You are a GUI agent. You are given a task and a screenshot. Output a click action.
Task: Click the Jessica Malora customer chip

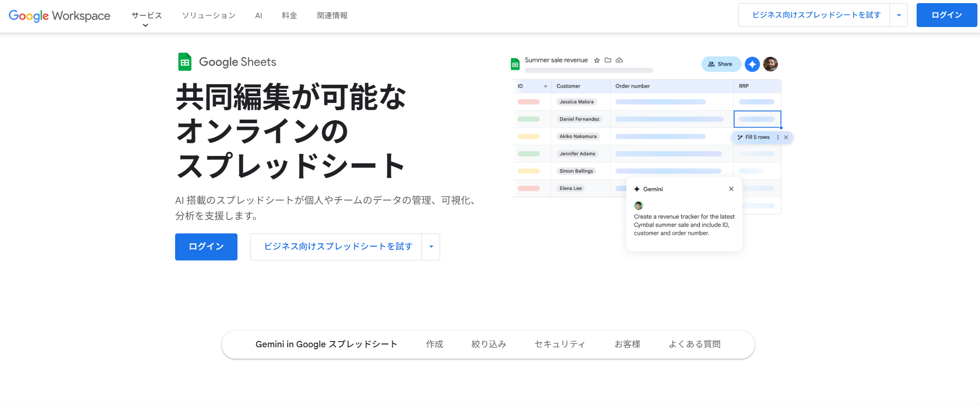click(x=576, y=102)
